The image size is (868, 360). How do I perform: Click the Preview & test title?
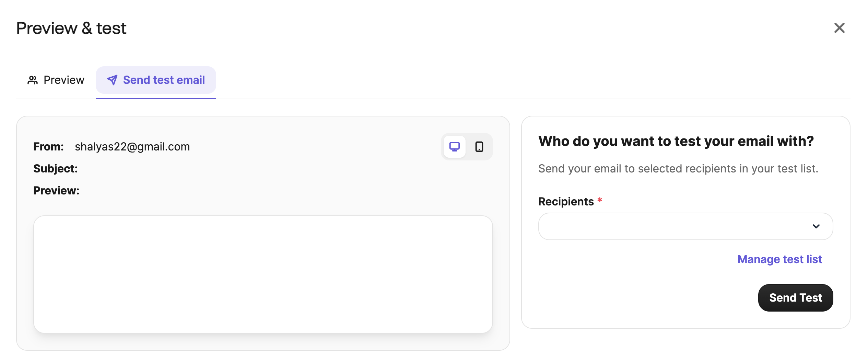[71, 28]
